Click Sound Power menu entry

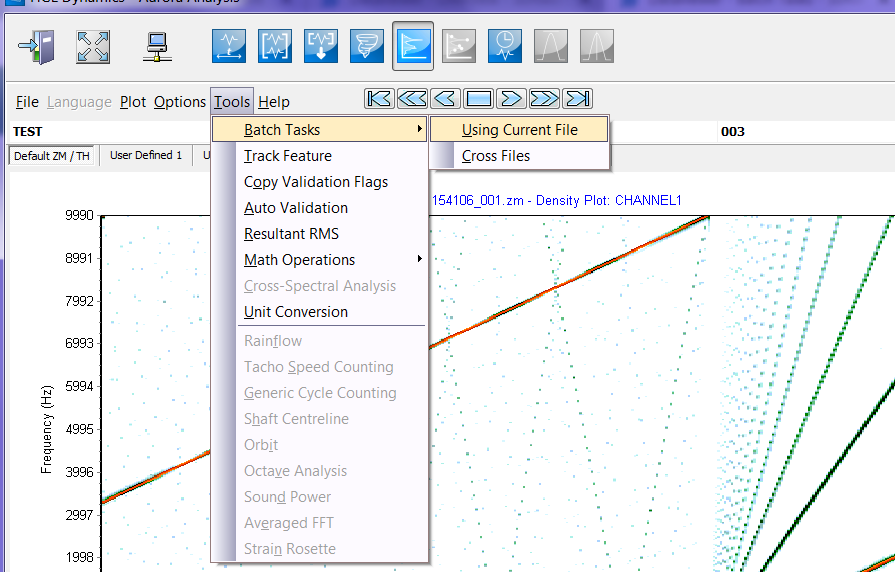(320, 497)
